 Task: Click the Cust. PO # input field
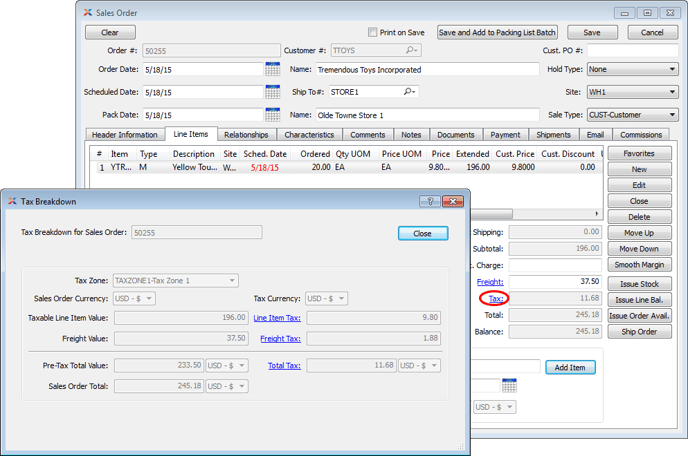[x=631, y=50]
